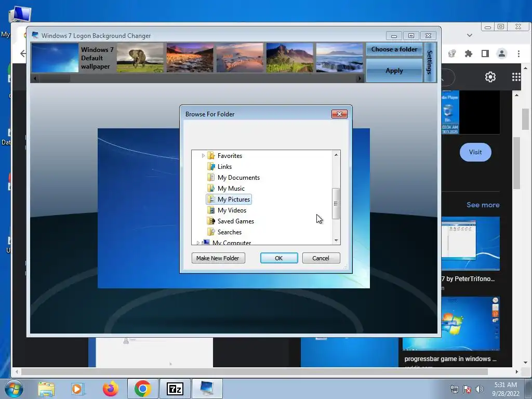Select the pink snowy landscape thumbnail
Screen dimensions: 532x399
click(240, 58)
